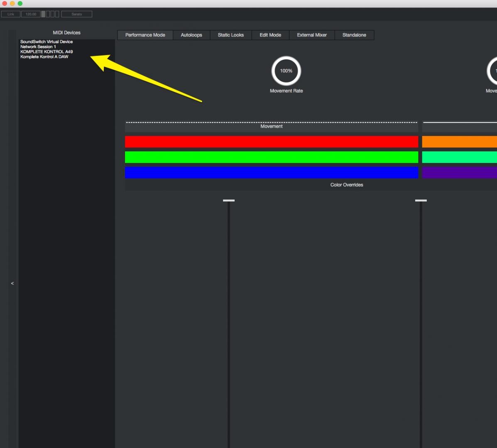
Task: Click the 100% Movement Rate knob
Action: [286, 71]
